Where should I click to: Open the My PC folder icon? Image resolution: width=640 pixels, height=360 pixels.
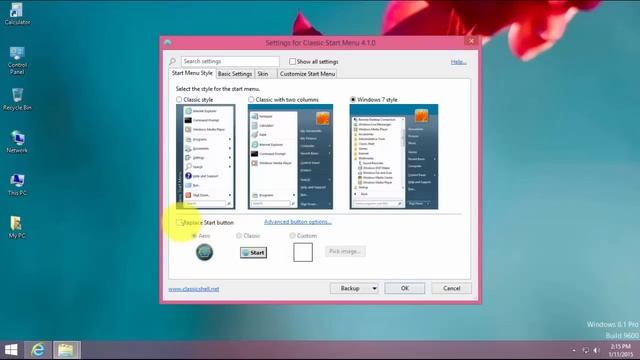click(17, 227)
